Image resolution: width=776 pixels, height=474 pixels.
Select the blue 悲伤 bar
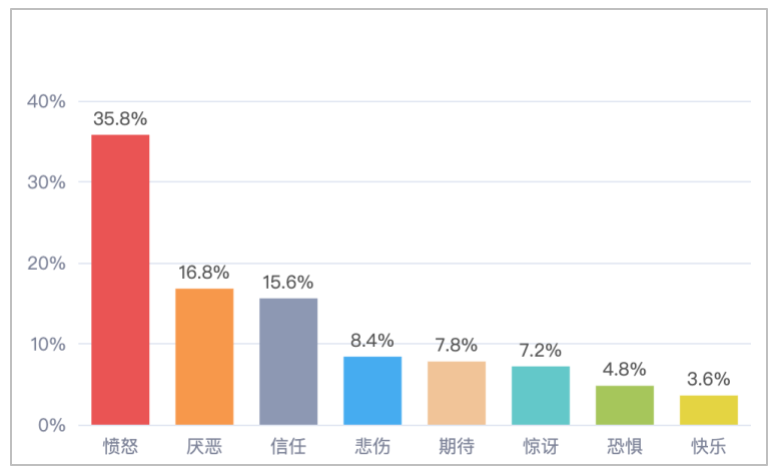372,391
